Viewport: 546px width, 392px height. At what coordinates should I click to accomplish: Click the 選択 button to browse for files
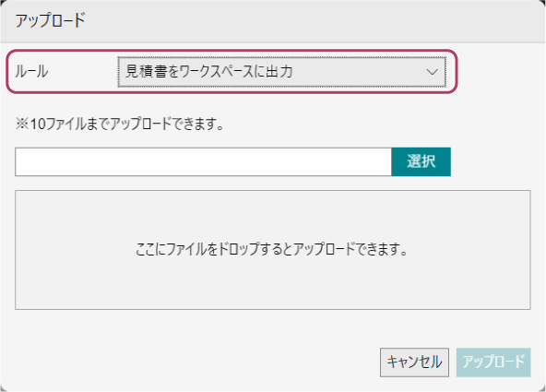(x=421, y=162)
